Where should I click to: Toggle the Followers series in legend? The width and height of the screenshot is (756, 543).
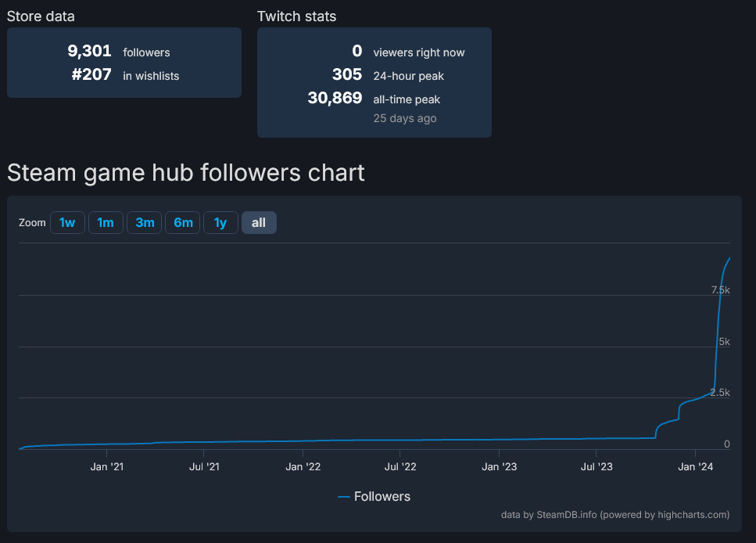point(374,496)
